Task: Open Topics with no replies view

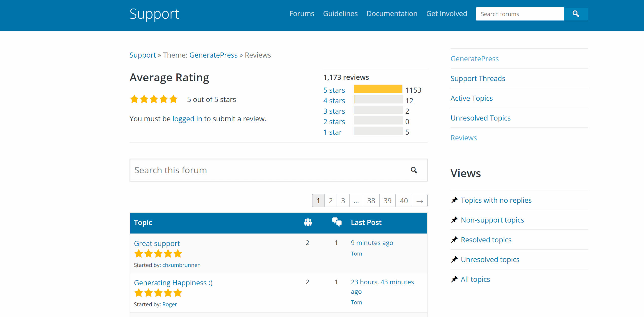Action: (496, 200)
